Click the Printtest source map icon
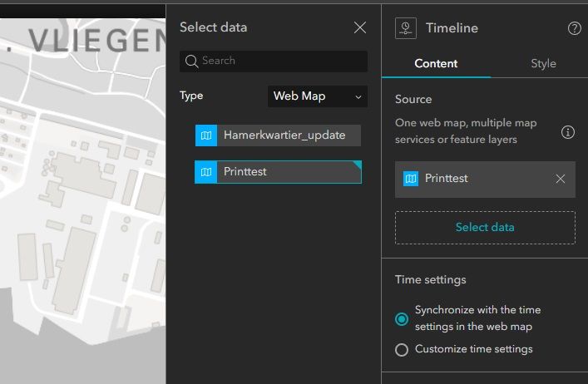The image size is (588, 384). pos(410,179)
